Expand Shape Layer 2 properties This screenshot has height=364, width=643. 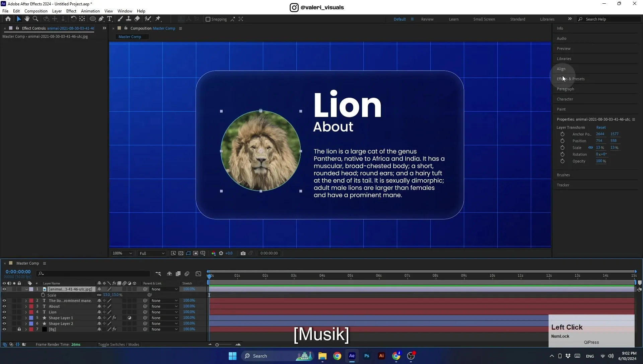pos(26,324)
